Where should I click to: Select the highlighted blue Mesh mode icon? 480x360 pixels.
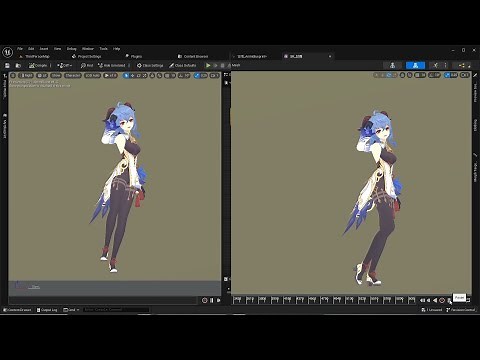click(415, 65)
